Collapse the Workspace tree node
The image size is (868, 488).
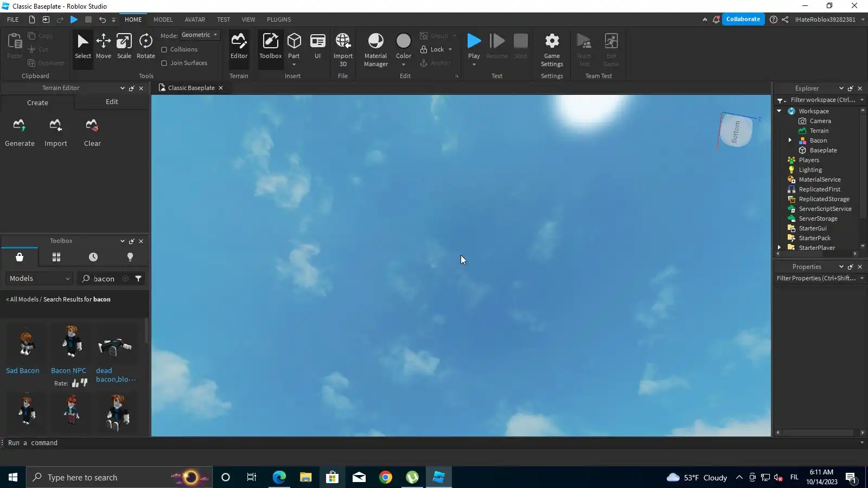(780, 111)
